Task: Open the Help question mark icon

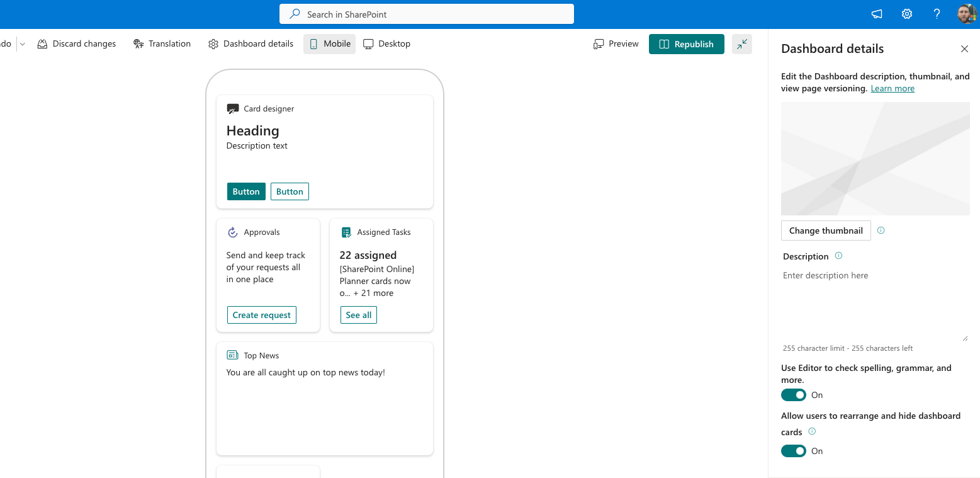Action: (x=937, y=14)
